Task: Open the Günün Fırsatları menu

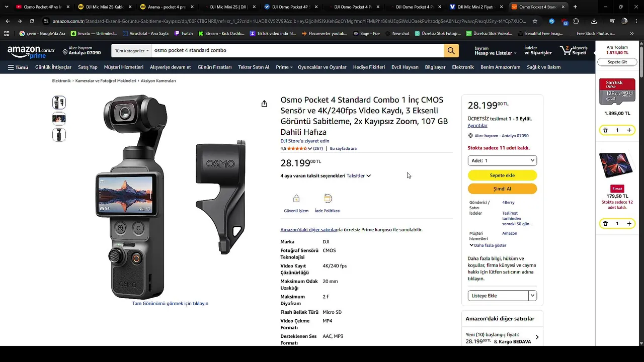Action: [214, 67]
